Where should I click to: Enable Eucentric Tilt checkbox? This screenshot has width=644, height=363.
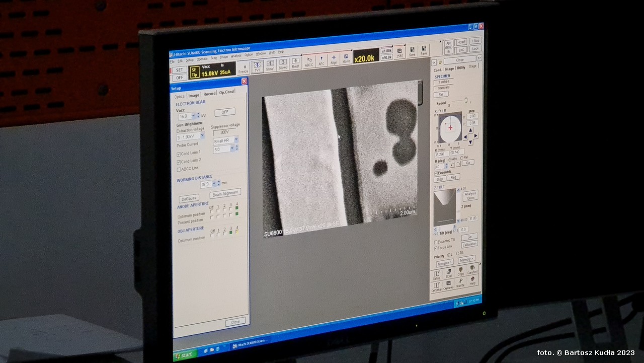(x=436, y=242)
